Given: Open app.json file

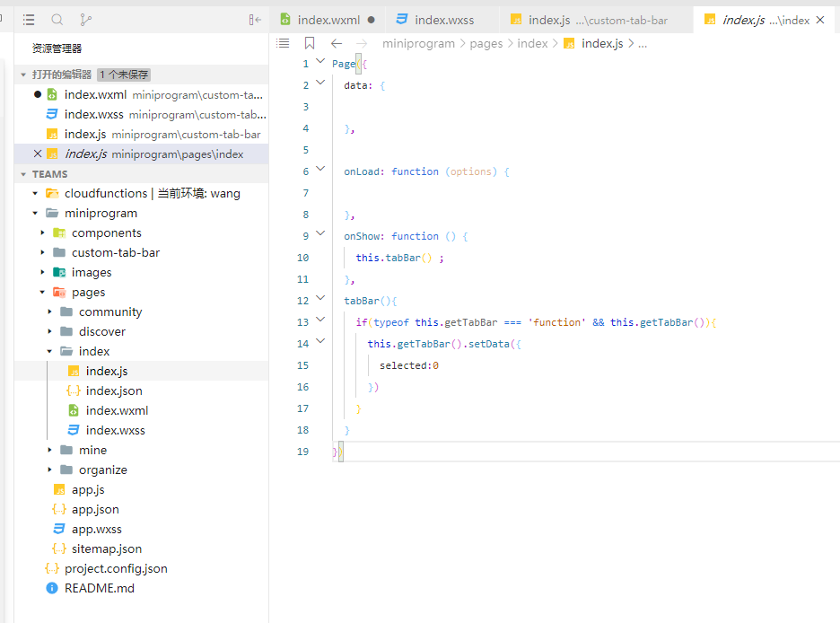Looking at the screenshot, I should click(x=142, y=509).
